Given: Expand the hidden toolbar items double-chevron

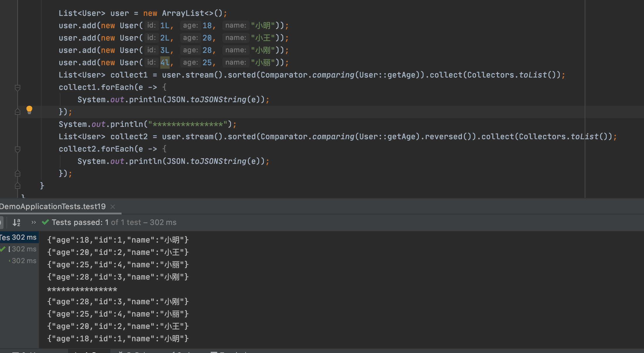Looking at the screenshot, I should click(x=33, y=223).
